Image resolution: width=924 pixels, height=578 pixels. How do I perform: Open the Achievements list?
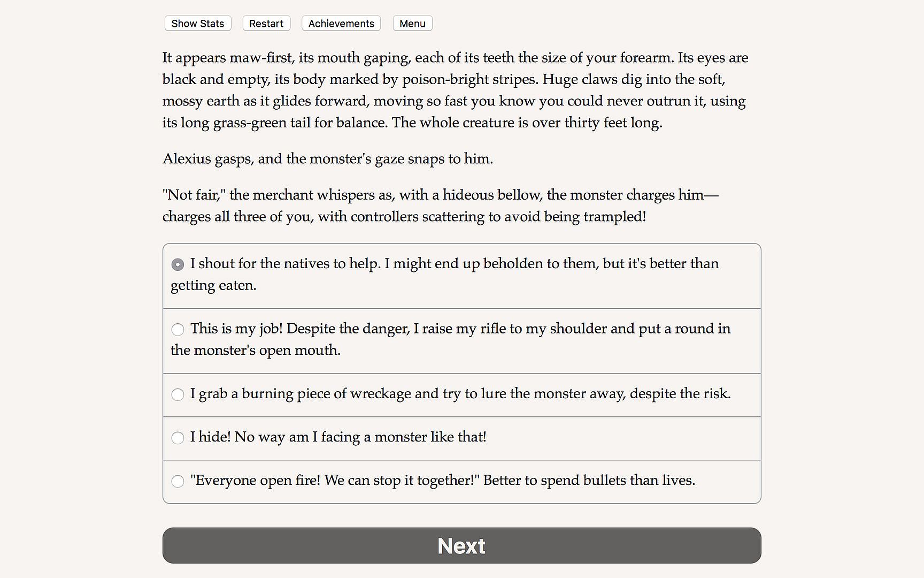[x=341, y=24]
